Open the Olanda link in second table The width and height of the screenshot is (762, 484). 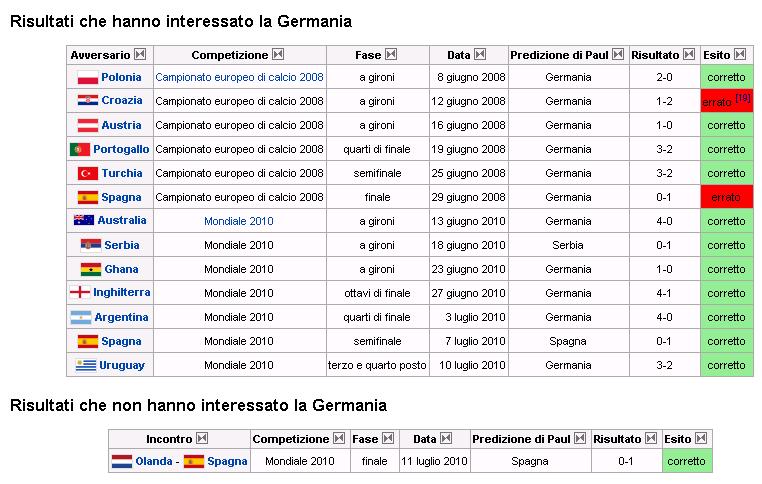(x=154, y=461)
